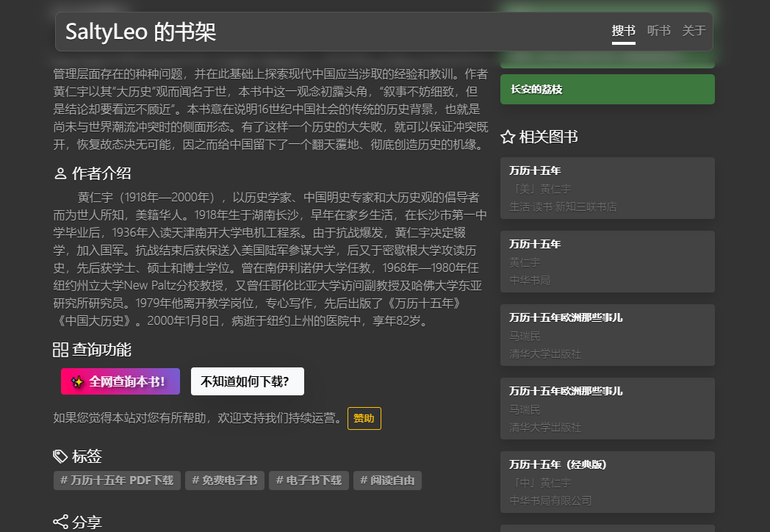Click the SaltyLeo 的书架 site title

tap(140, 32)
